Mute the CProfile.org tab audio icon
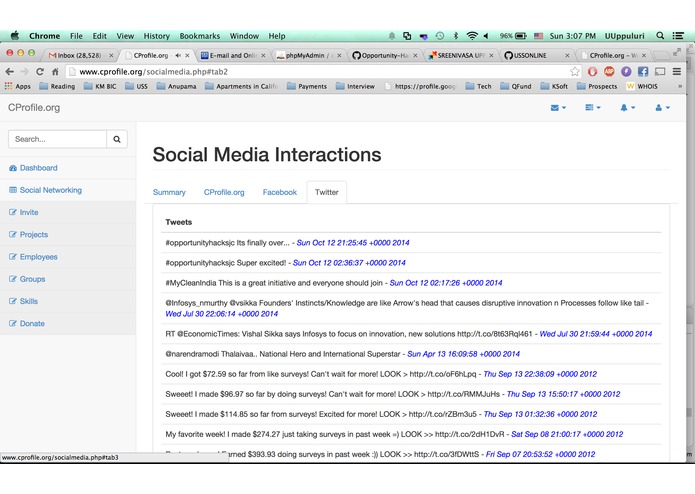Viewport: 695px width, 494px height. pyautogui.click(x=178, y=55)
